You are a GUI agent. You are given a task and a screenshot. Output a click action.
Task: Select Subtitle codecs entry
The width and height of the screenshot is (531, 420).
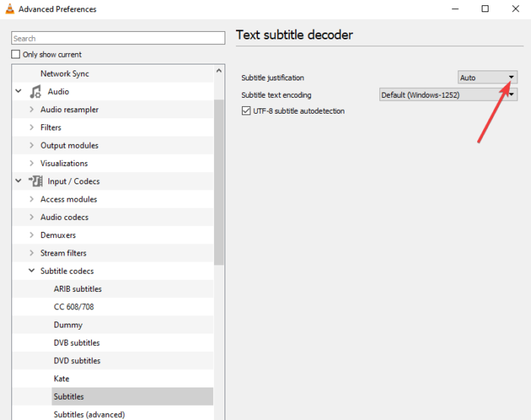point(67,271)
